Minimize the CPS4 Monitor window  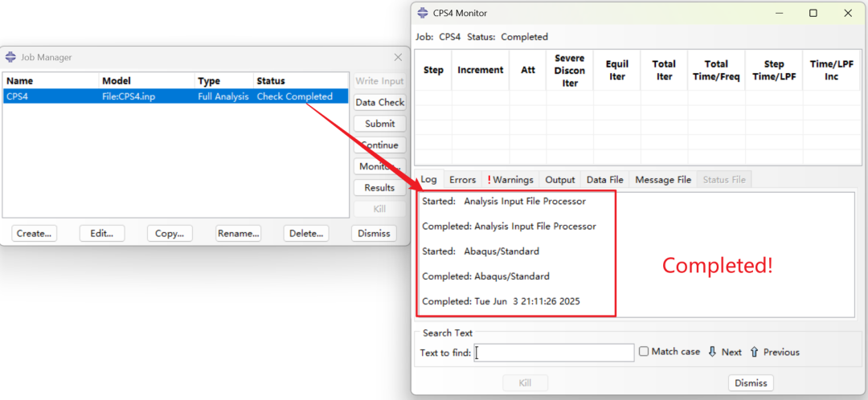[778, 14]
